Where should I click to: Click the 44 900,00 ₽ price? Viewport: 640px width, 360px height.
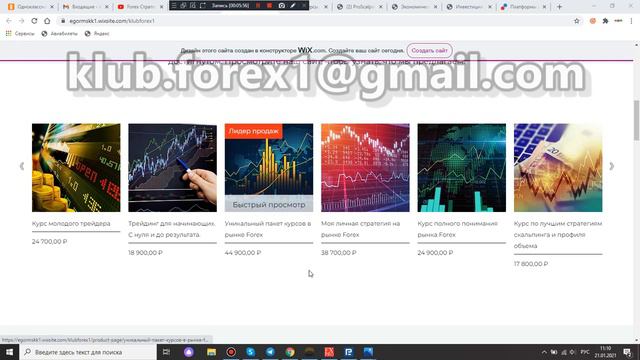click(243, 253)
